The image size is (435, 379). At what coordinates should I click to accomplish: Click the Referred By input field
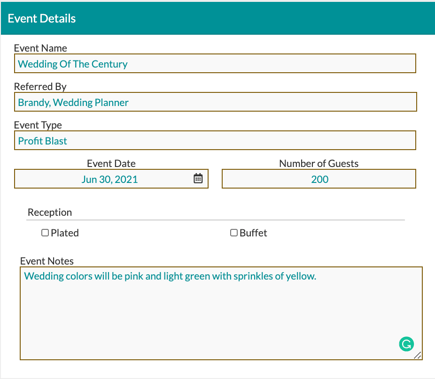(215, 102)
